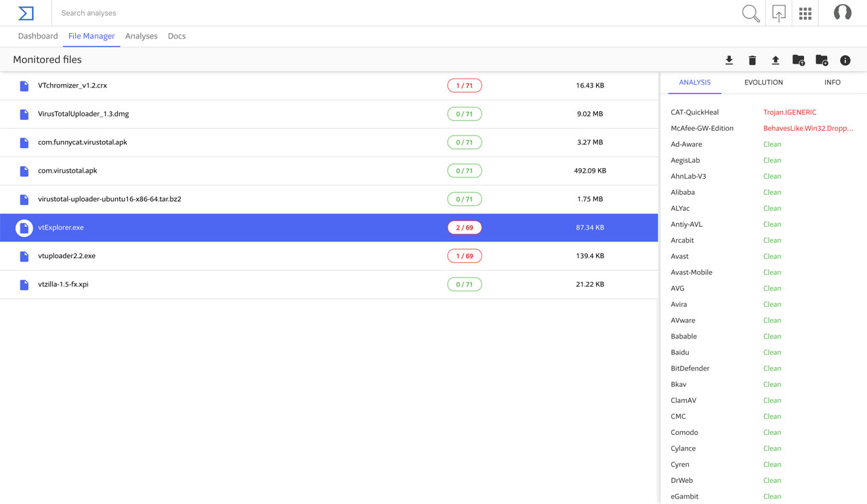Click file icon of com.funnycat.virustotal.apk

click(x=24, y=143)
